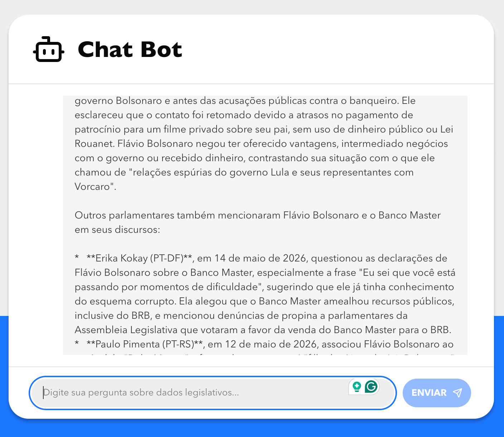Click the text "Paulo Pimenta (PT-RS)"
Screen dimensions: 504x437
point(145,344)
